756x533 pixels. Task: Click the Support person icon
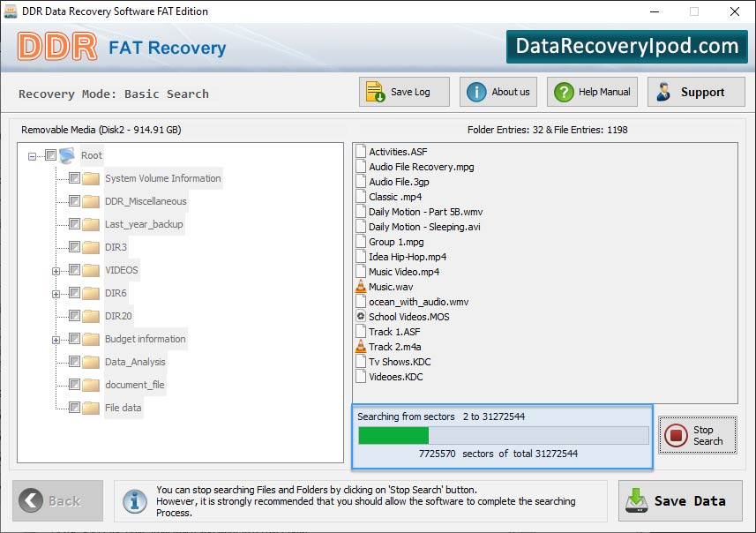(663, 92)
